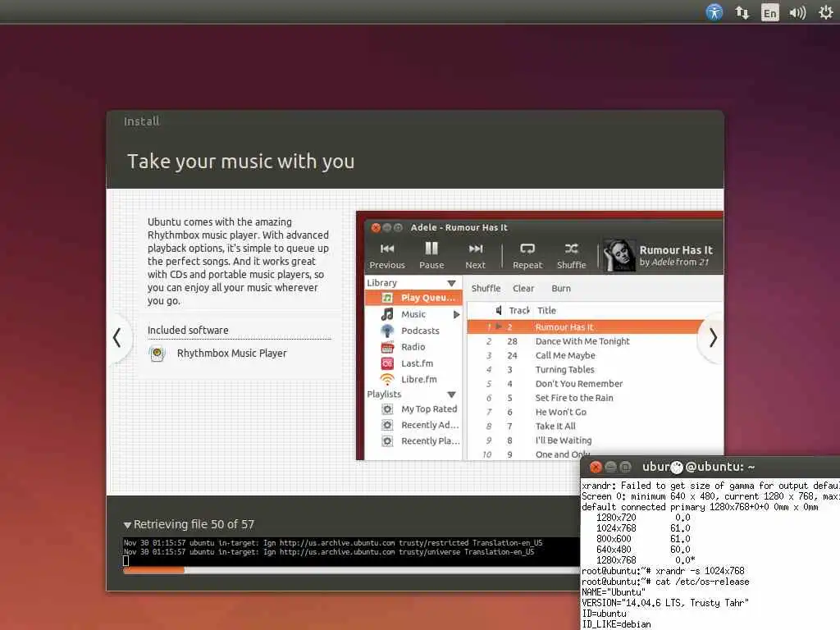The height and width of the screenshot is (630, 840).
Task: Click the gear icon beside Recently Pla...
Action: [387, 441]
